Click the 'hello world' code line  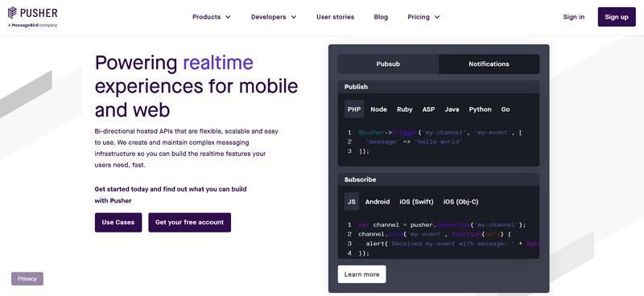pyautogui.click(x=414, y=142)
